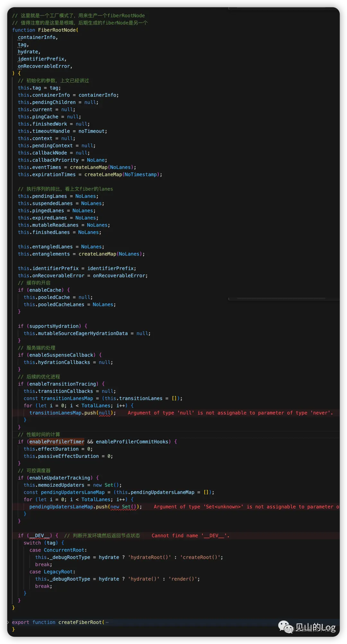347x644 pixels.
Task: Click 'this.pingCache = null;' line
Action: (49, 117)
